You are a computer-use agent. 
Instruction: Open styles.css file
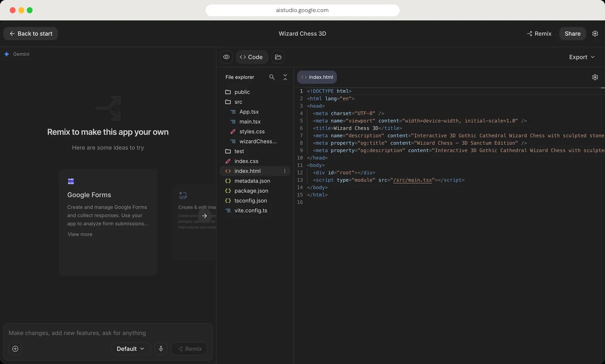click(255, 131)
